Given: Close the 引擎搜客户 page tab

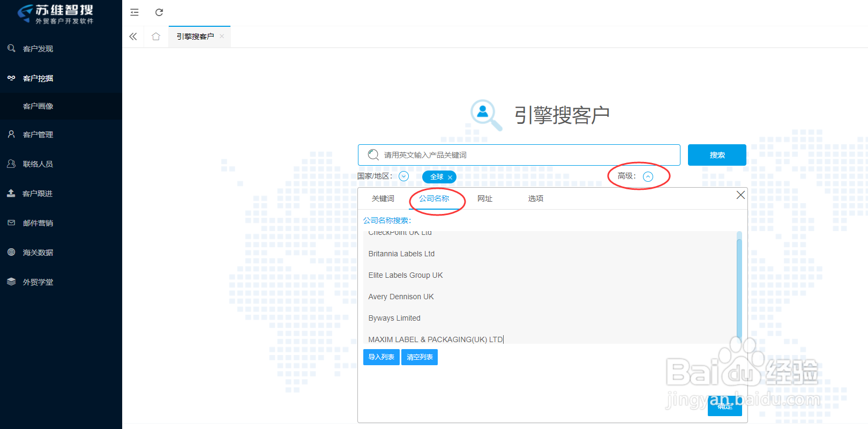Looking at the screenshot, I should pyautogui.click(x=222, y=36).
